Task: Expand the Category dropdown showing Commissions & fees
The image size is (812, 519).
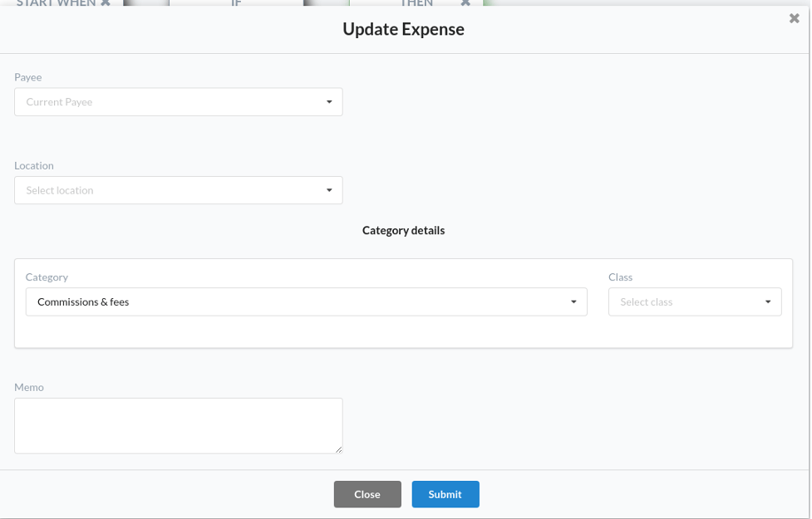Action: tap(306, 301)
